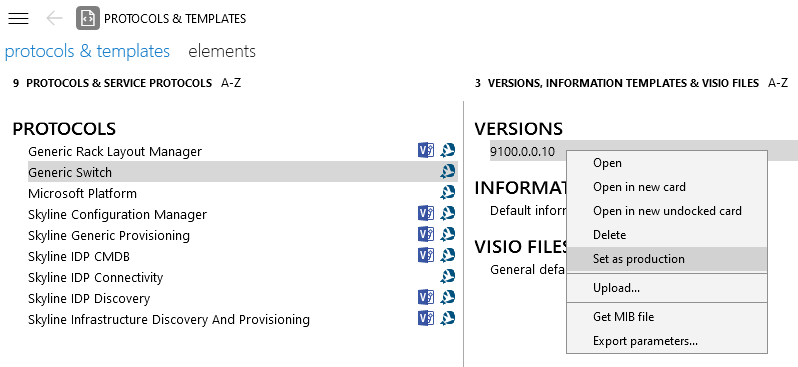Screen dimensions: 798x367
Task: Click the DataMiner icon next to Generic Switch
Action: click(447, 172)
